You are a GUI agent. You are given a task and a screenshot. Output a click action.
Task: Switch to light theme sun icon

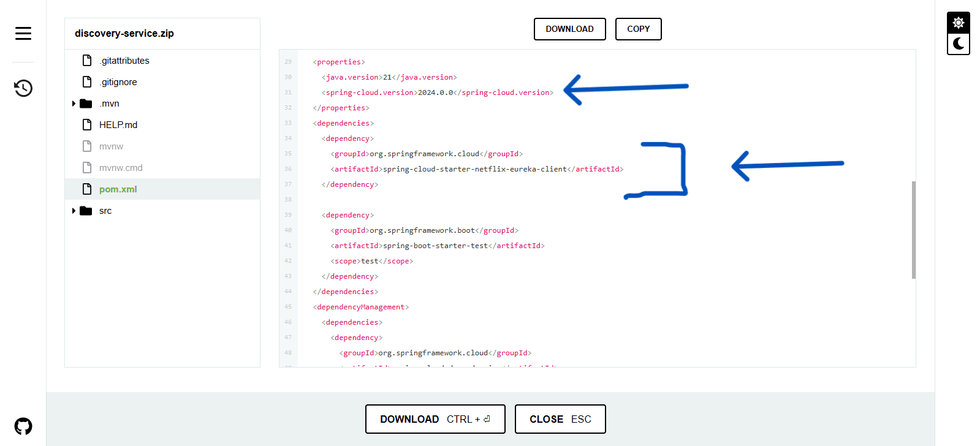click(x=959, y=23)
